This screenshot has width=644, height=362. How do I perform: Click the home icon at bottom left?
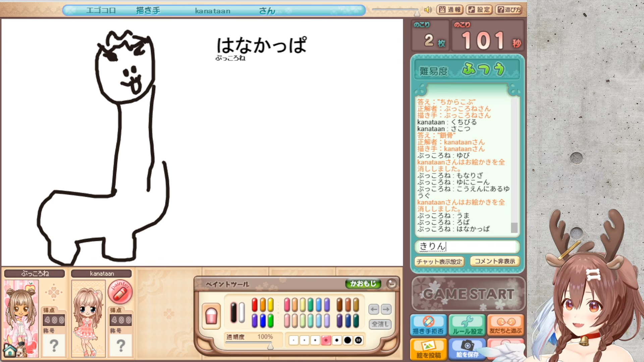[10, 351]
